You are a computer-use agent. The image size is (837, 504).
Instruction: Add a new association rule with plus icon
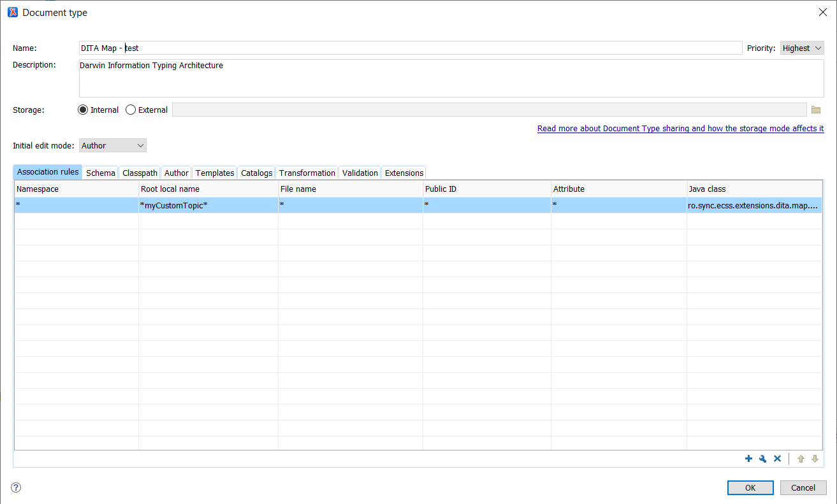[748, 459]
